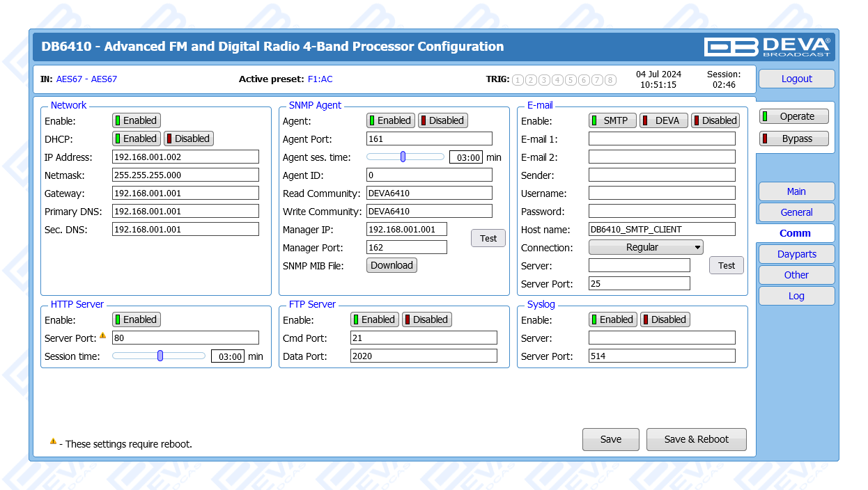Click the HTTP Session time slider handle

coord(160,356)
